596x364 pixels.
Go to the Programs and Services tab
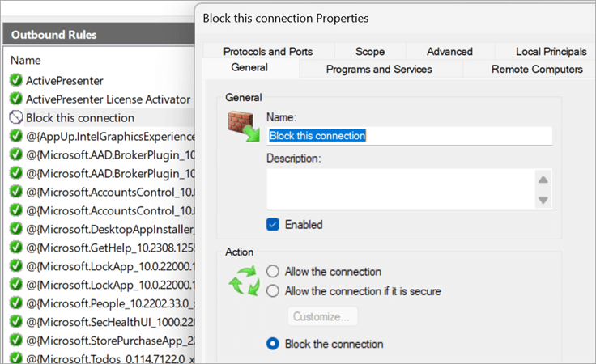tap(378, 70)
